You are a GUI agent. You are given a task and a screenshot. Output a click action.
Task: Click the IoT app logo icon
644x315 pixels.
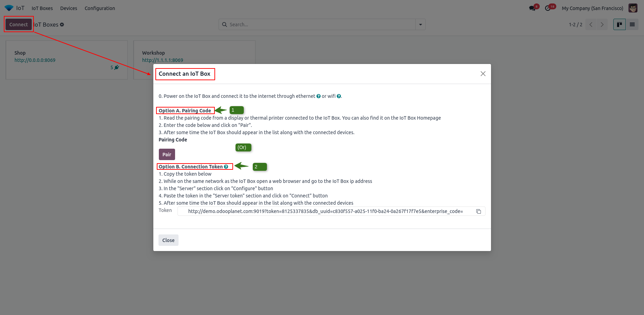[x=9, y=8]
